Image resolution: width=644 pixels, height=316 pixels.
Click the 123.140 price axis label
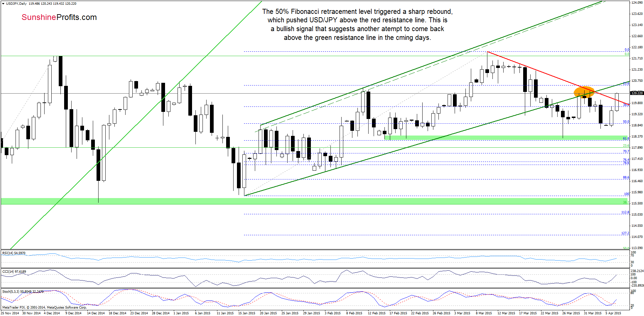click(637, 25)
